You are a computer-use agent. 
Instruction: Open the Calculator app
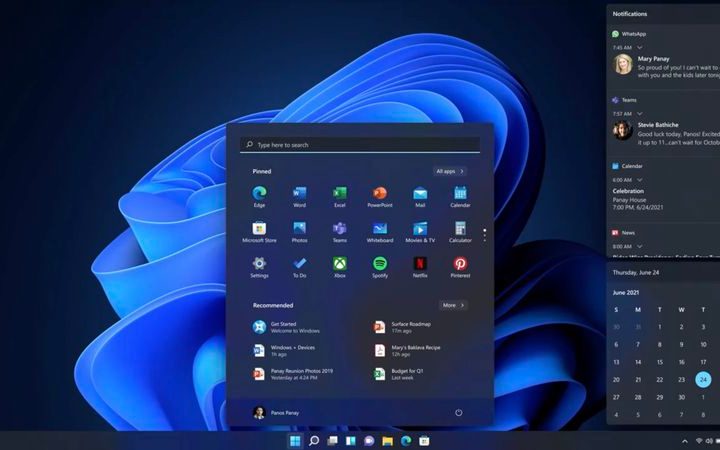460,232
